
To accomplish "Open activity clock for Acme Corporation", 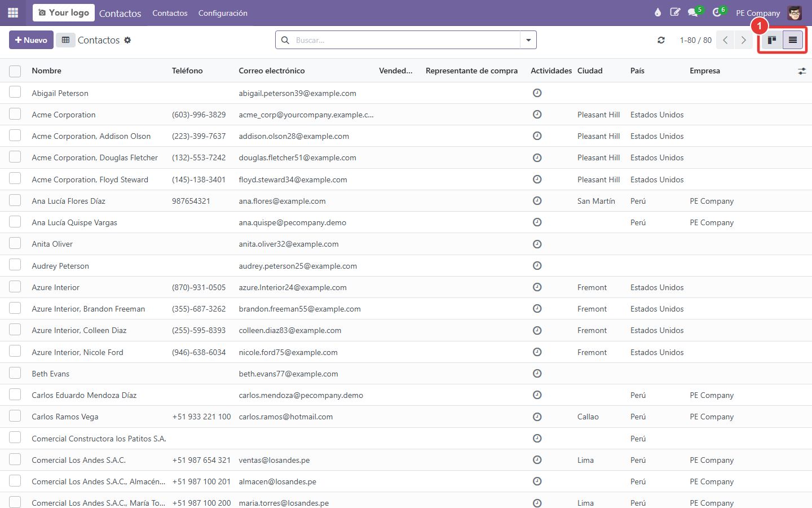I will (x=537, y=115).
